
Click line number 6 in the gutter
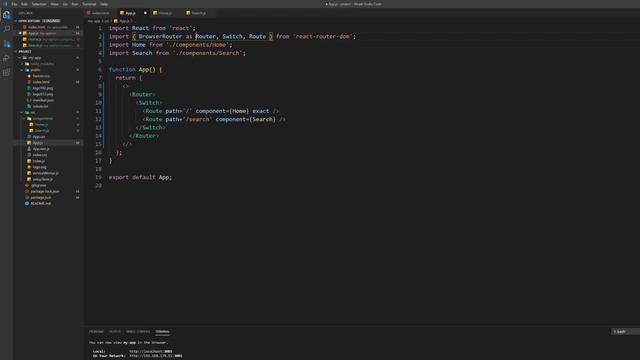(x=100, y=70)
